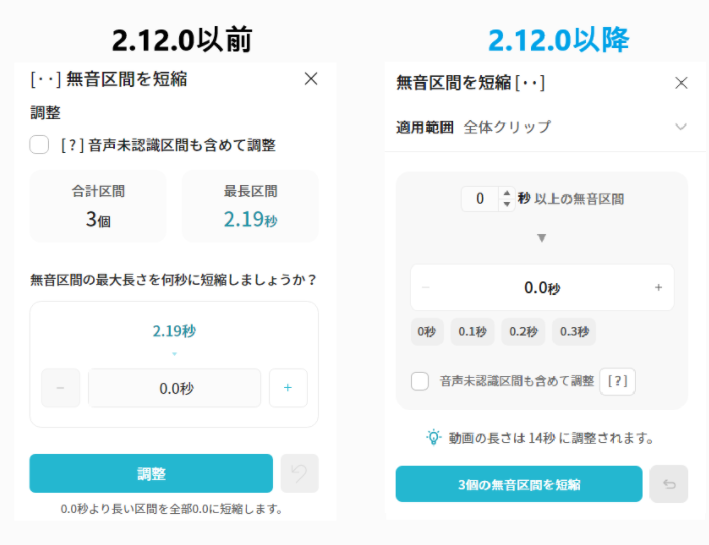709x545 pixels.
Task: Click undo icon next to 3個の無音区間を短縮
Action: (x=669, y=484)
